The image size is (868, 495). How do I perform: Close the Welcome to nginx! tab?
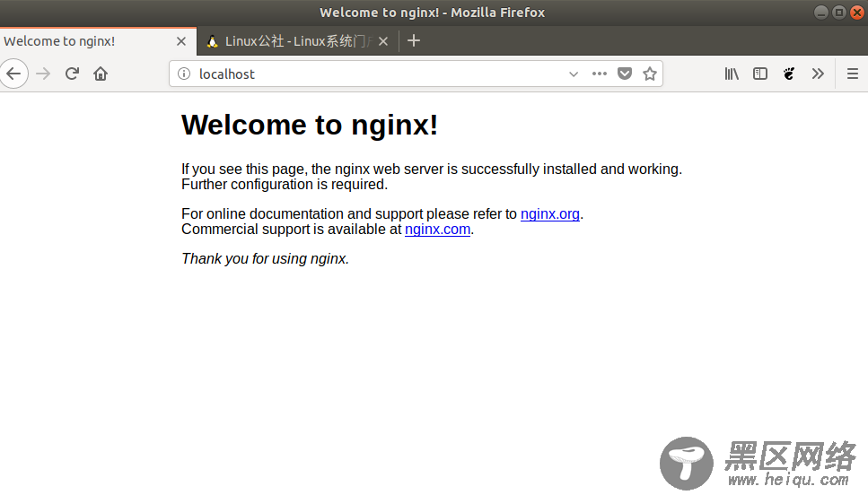click(181, 41)
